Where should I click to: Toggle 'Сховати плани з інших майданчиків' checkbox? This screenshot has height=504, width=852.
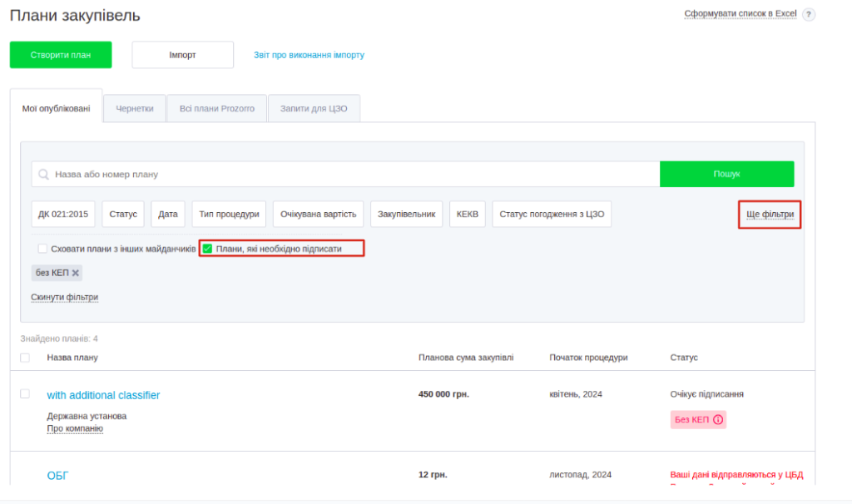click(42, 249)
